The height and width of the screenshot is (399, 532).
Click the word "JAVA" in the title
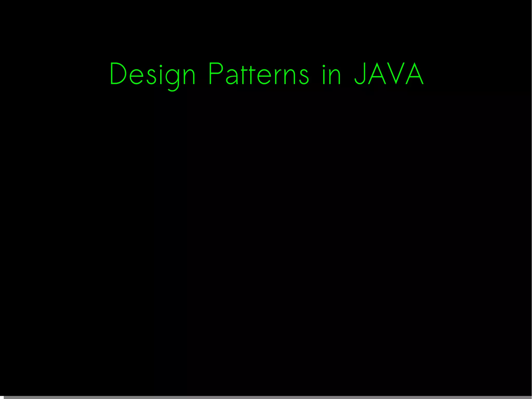(389, 74)
